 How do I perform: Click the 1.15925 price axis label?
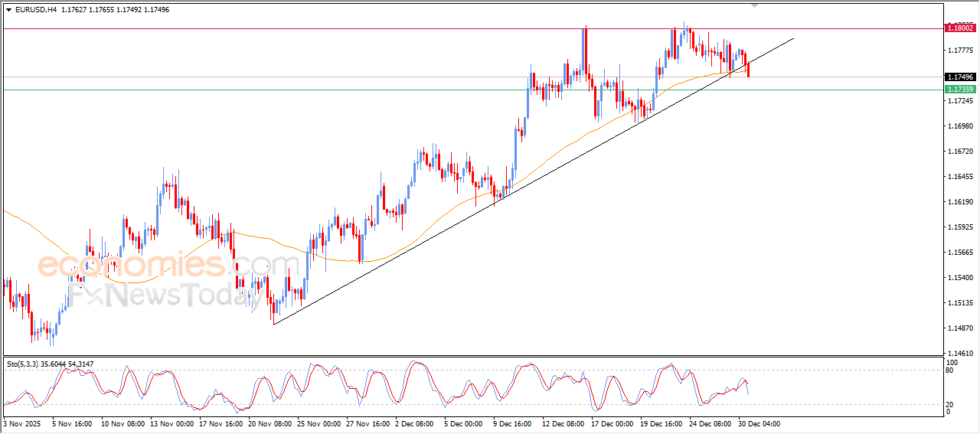960,227
